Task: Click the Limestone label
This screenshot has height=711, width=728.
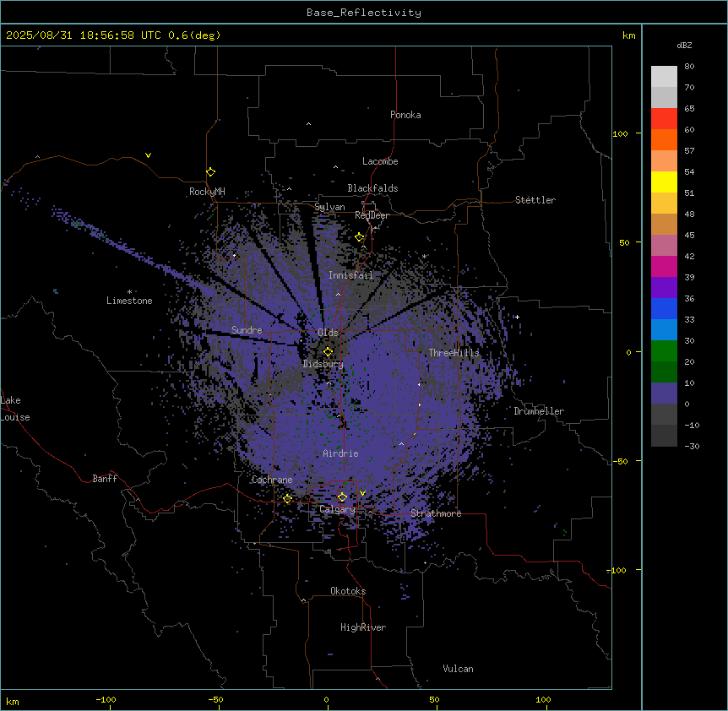Action: pyautogui.click(x=129, y=301)
